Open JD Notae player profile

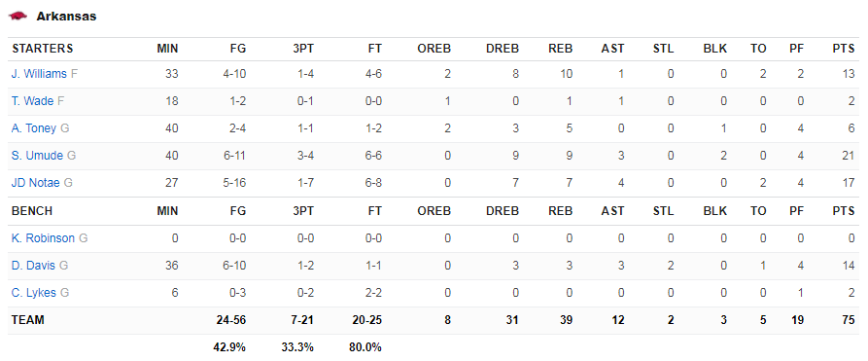(x=35, y=182)
